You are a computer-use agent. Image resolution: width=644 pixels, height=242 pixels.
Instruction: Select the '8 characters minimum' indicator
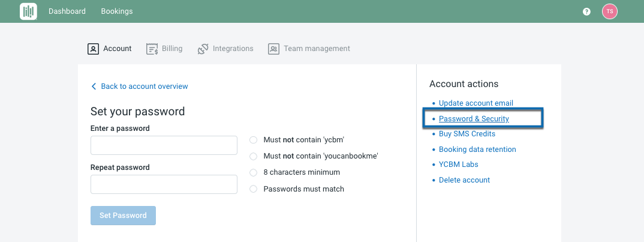point(253,172)
